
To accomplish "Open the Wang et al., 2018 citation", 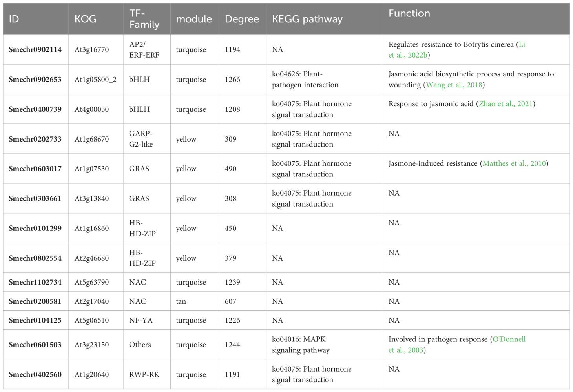I will click(x=454, y=85).
